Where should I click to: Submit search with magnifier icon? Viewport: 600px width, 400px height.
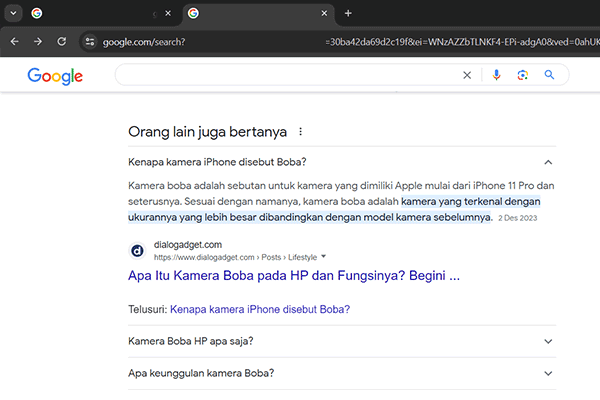pos(549,75)
